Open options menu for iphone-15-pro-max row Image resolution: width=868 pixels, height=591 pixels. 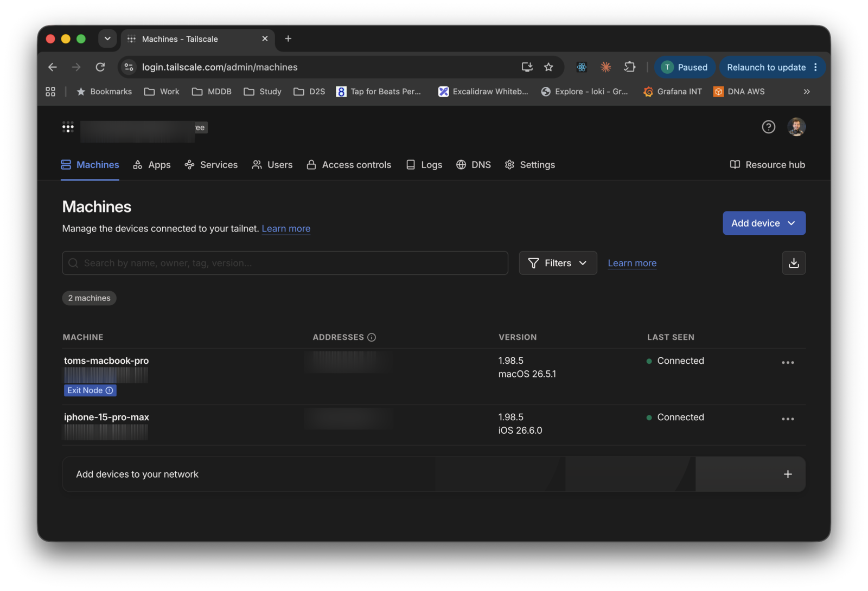788,419
